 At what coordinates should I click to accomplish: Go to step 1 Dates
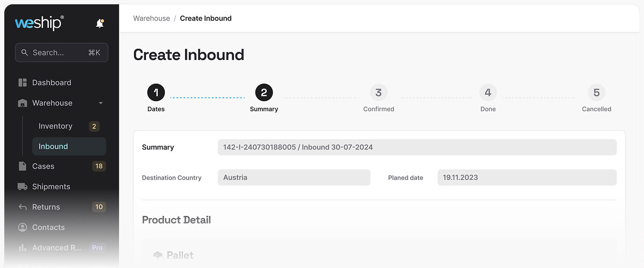(156, 93)
